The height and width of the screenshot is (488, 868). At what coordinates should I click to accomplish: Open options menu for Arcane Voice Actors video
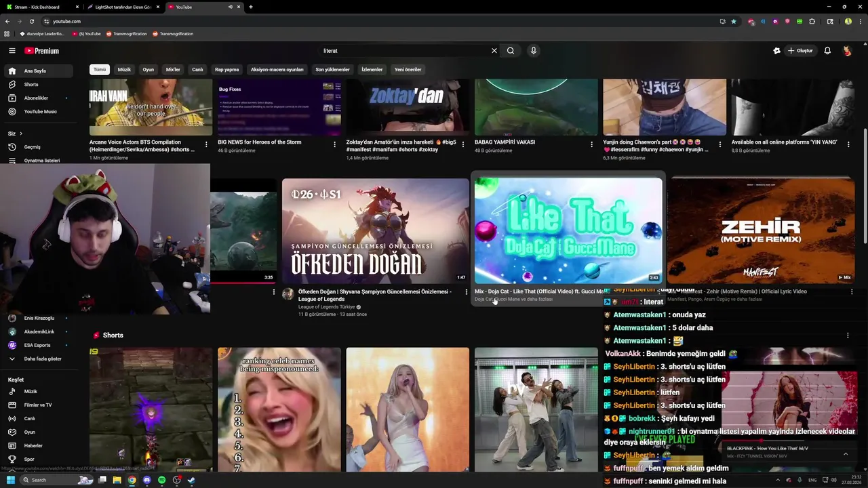pos(206,144)
